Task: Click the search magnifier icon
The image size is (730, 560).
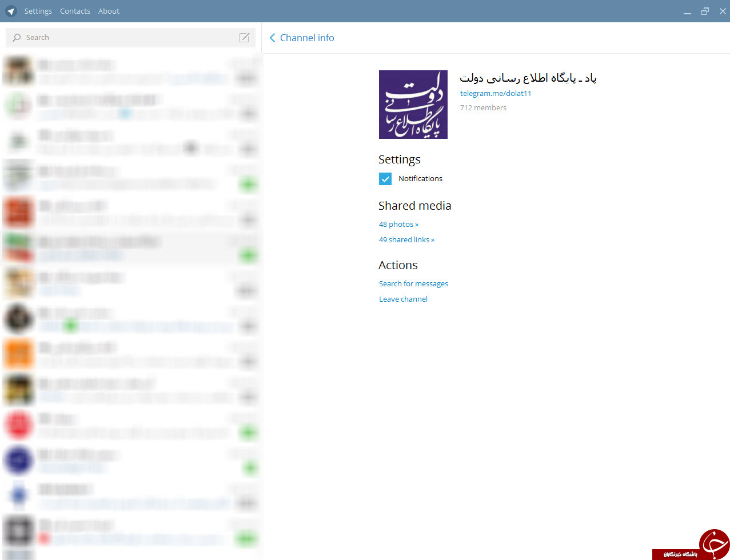Action: [x=17, y=38]
